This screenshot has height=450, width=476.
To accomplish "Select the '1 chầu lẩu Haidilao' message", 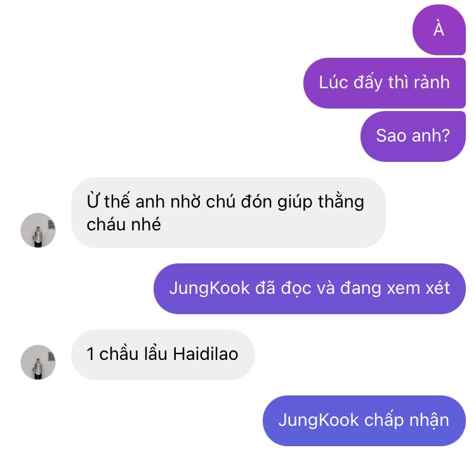I will pos(162,355).
